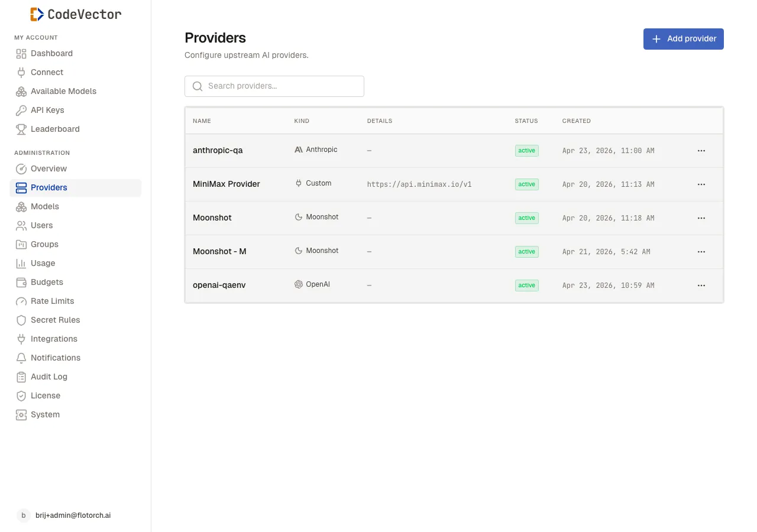The height and width of the screenshot is (532, 757).
Task: Click the Dashboard grid icon
Action: 21,53
